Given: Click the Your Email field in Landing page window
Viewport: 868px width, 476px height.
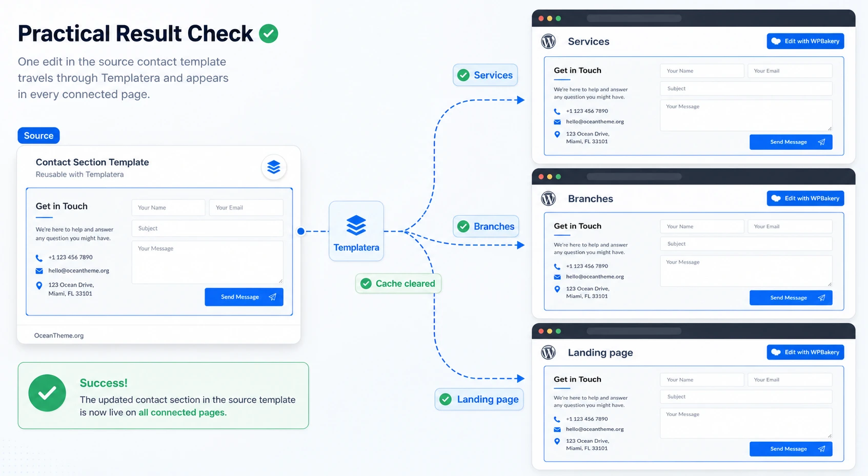Looking at the screenshot, I should pos(790,380).
